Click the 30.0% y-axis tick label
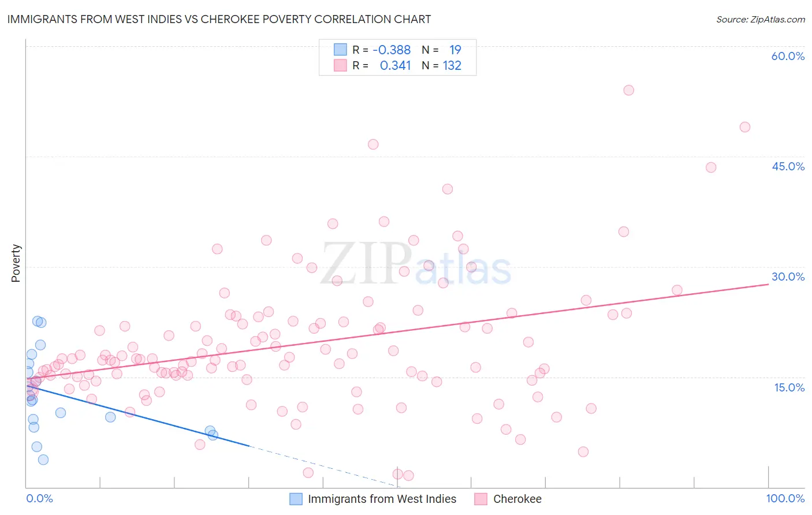Viewport: 812px width, 515px height. click(788, 277)
